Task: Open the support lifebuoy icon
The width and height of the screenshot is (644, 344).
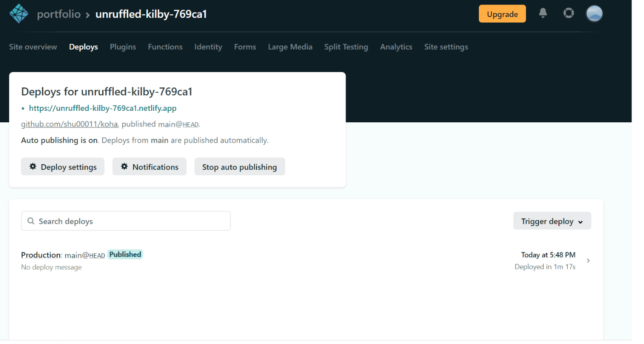Action: 569,13
